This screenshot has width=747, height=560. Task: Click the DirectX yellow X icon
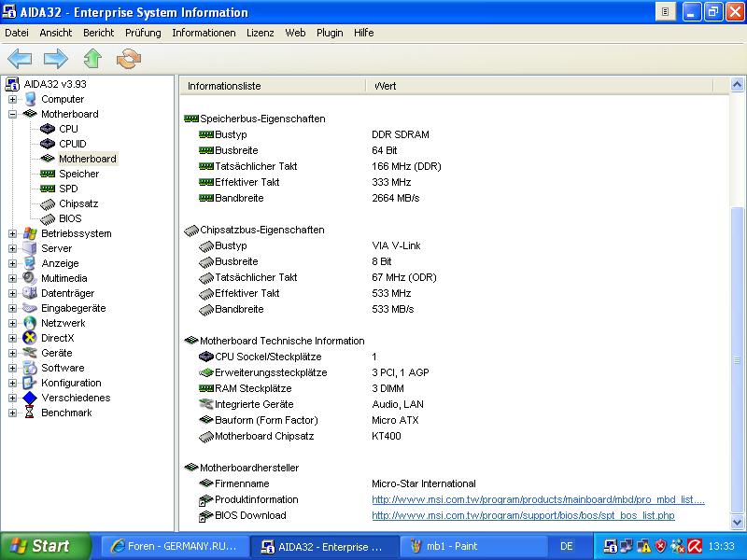(30, 338)
